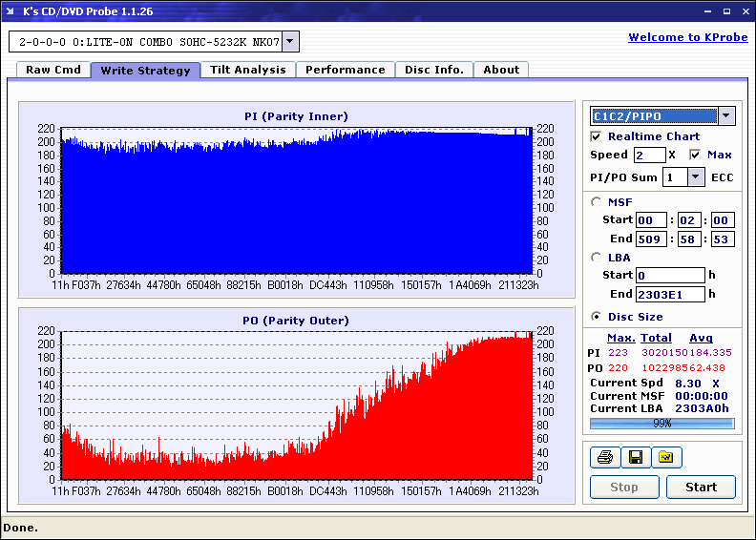Viewport: 756px width, 540px height.
Task: Expand the C1C2/PIPO test type dropdown
Action: coord(726,116)
